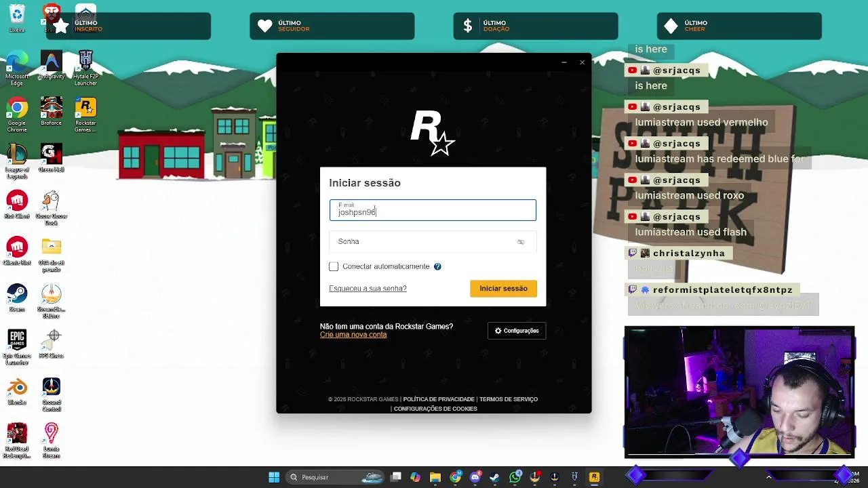Open Google Chrome desktop shortcut
The width and height of the screenshot is (868, 488).
(x=17, y=115)
